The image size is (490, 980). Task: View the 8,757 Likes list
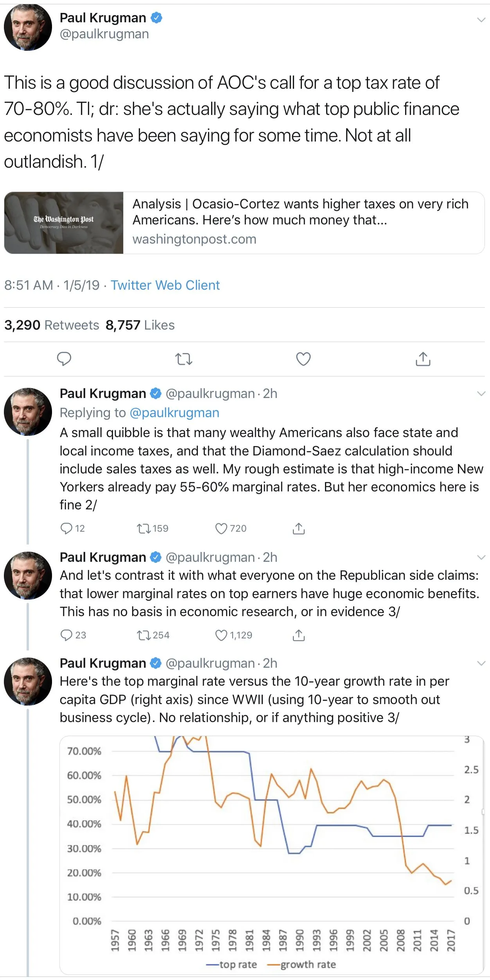[x=140, y=325]
